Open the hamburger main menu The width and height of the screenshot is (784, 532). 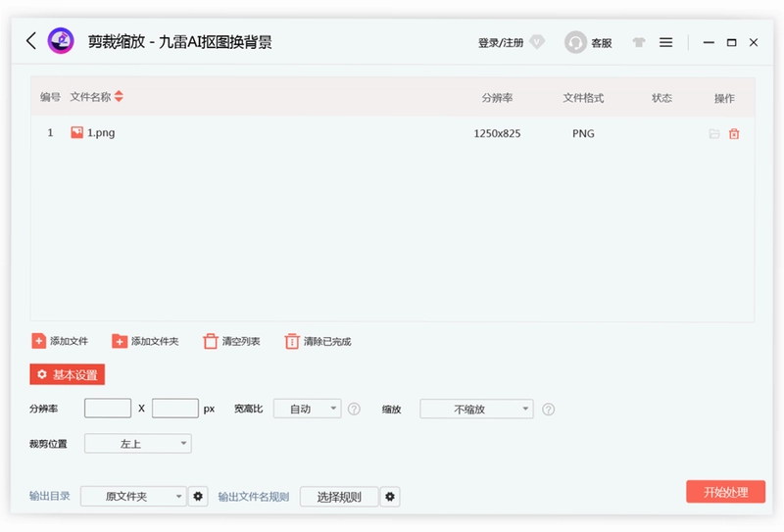click(665, 42)
